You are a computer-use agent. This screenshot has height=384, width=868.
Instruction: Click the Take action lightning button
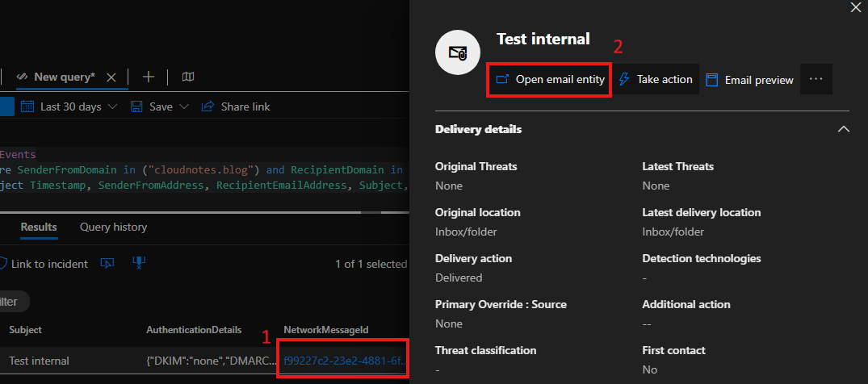click(x=656, y=80)
